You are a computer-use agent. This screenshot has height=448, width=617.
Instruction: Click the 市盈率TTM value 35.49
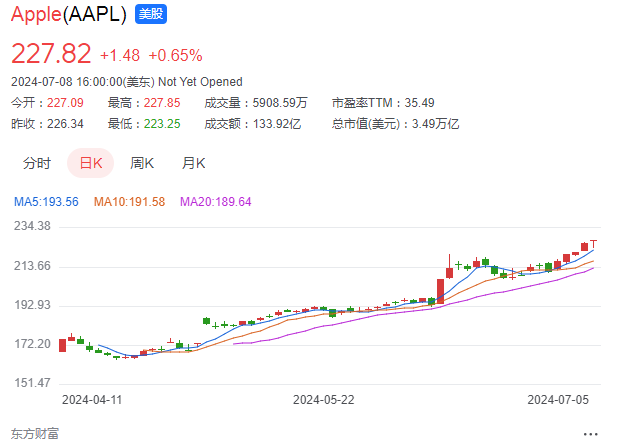point(419,103)
